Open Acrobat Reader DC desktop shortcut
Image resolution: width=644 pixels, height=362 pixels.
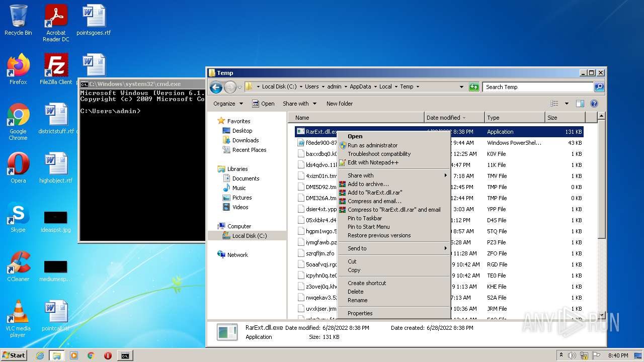tap(56, 23)
